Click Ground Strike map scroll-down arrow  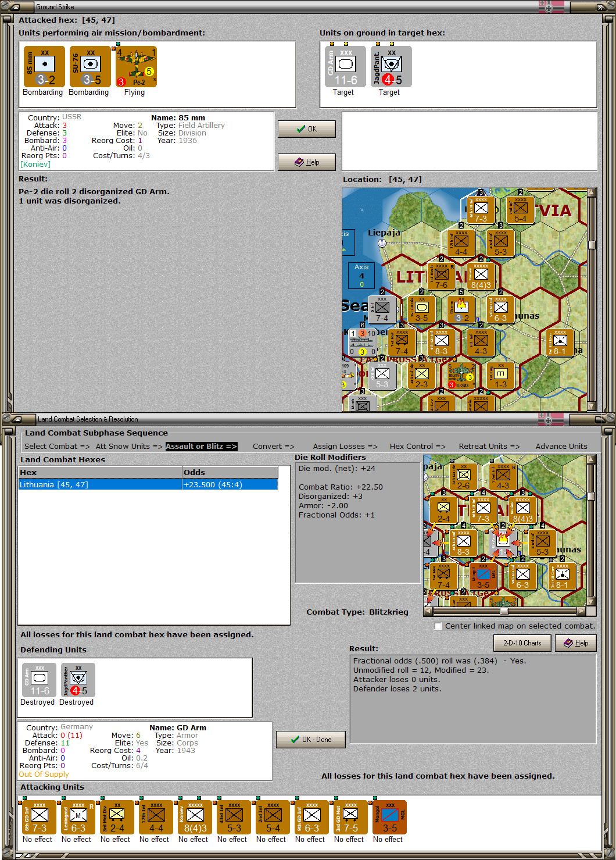pos(592,406)
